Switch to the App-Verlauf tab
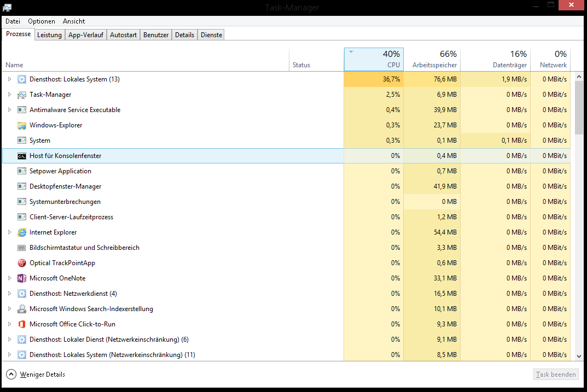Image resolution: width=587 pixels, height=392 pixels. click(x=86, y=35)
